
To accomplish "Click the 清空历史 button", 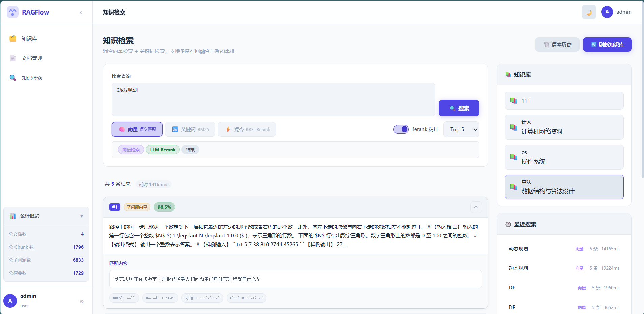I will coord(557,45).
